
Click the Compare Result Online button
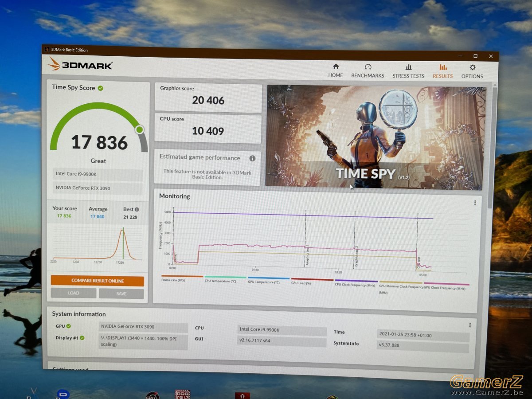[x=98, y=281]
